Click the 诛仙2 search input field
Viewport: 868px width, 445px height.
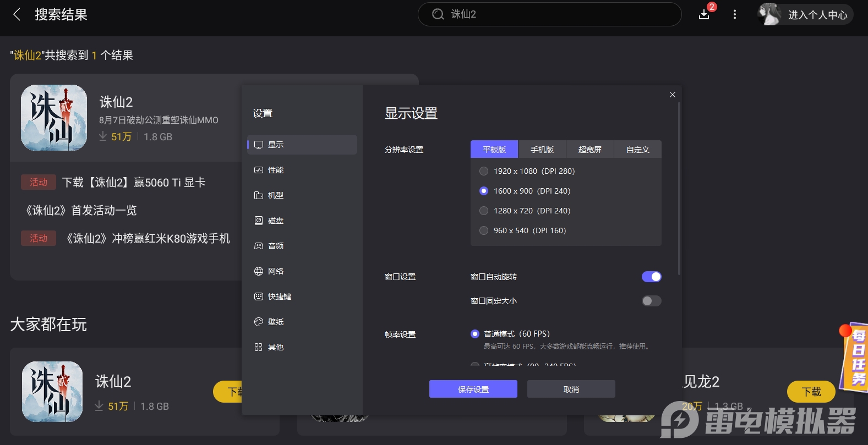point(550,14)
